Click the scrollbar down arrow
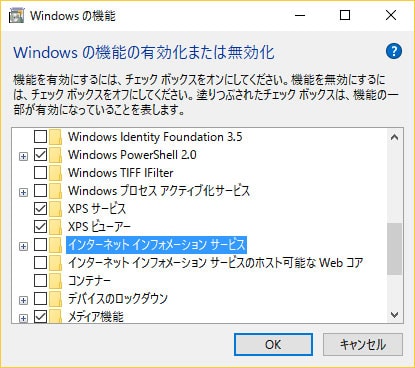415x368 pixels. pos(394,315)
